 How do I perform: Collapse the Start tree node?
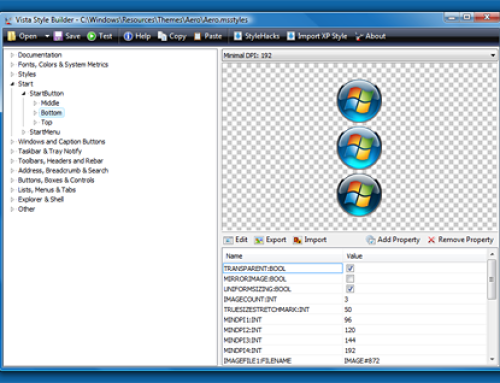[x=12, y=84]
